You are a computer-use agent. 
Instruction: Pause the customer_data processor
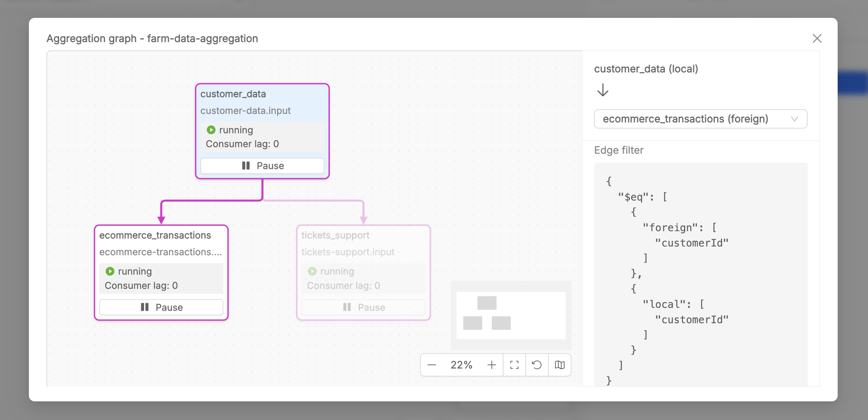point(262,165)
